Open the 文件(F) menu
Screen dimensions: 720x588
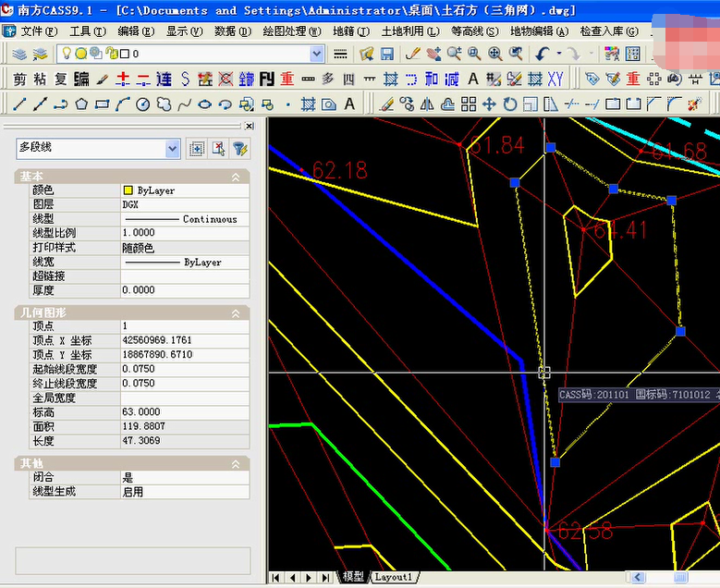39,31
